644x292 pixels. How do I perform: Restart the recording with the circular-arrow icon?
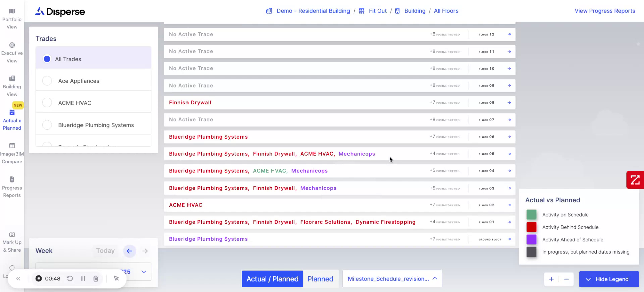click(70, 278)
